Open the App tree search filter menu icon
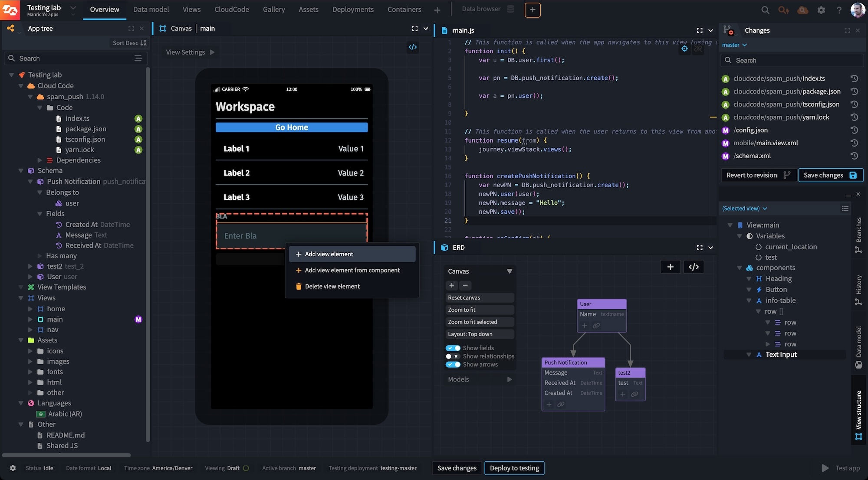This screenshot has width=868, height=480. pos(138,58)
